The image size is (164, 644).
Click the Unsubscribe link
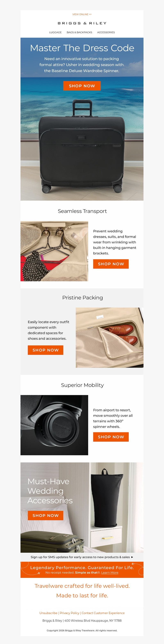click(x=48, y=613)
